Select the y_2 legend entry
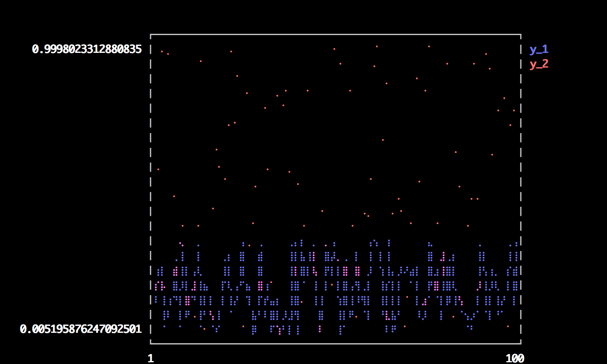The image size is (607, 364). 538,64
